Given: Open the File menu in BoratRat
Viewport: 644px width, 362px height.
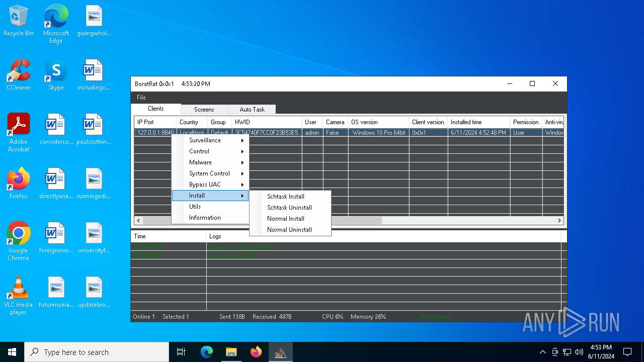Looking at the screenshot, I should point(141,98).
